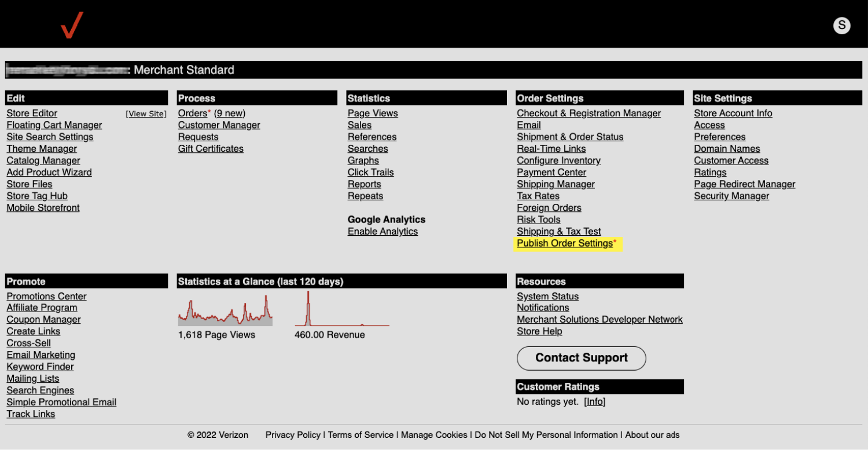The height and width of the screenshot is (450, 868).
Task: Open Customer Access settings
Action: 731,160
